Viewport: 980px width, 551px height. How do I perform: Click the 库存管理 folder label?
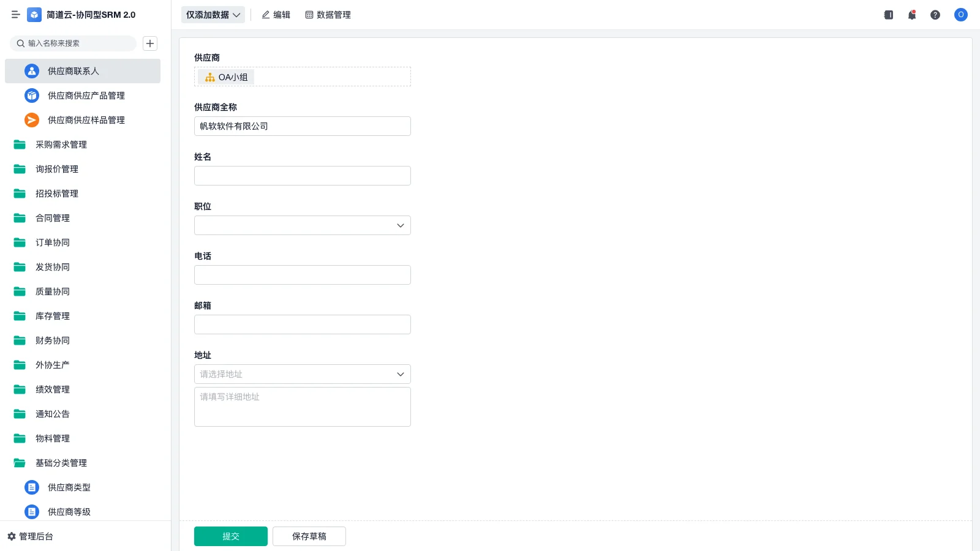(x=53, y=316)
